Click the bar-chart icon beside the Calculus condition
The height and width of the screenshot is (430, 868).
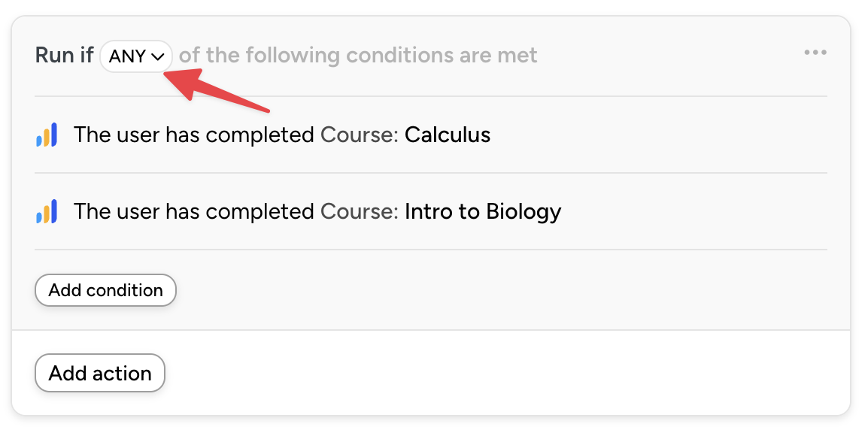pyautogui.click(x=47, y=135)
